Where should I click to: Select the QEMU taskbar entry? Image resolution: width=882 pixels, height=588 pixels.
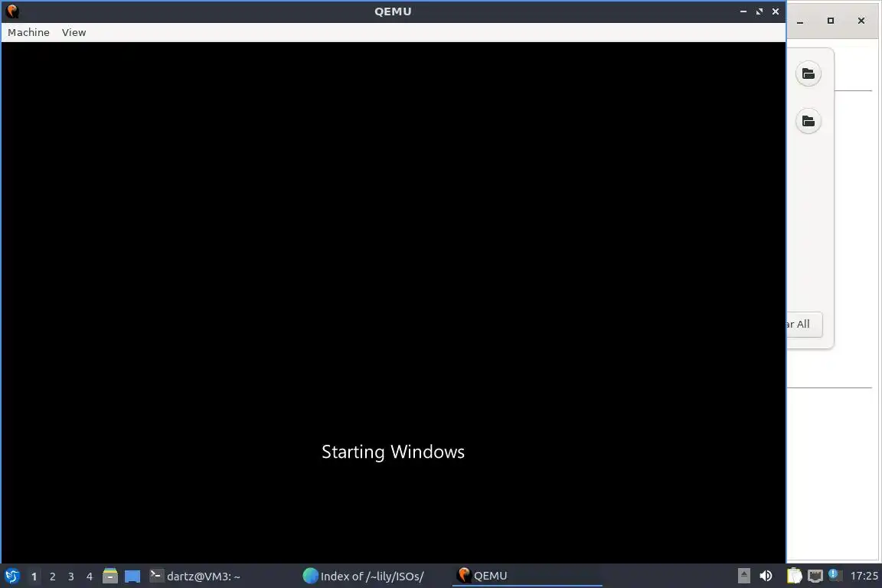(527, 577)
